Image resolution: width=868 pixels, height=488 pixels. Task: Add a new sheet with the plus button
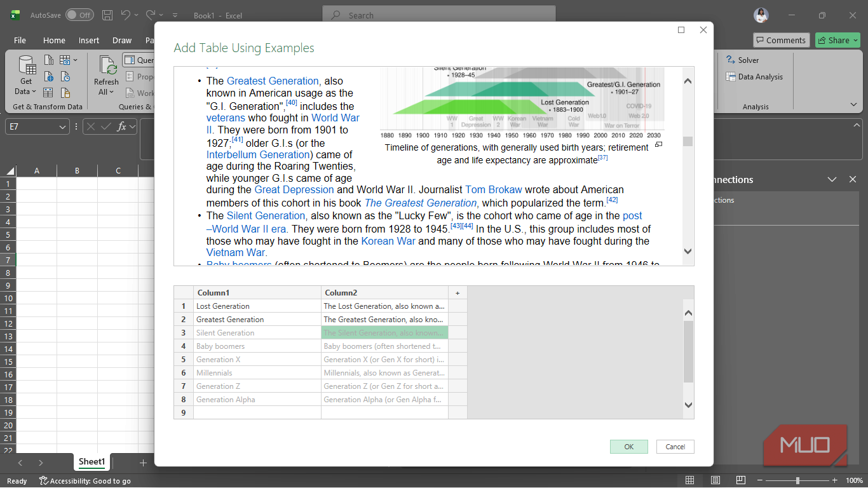click(143, 463)
